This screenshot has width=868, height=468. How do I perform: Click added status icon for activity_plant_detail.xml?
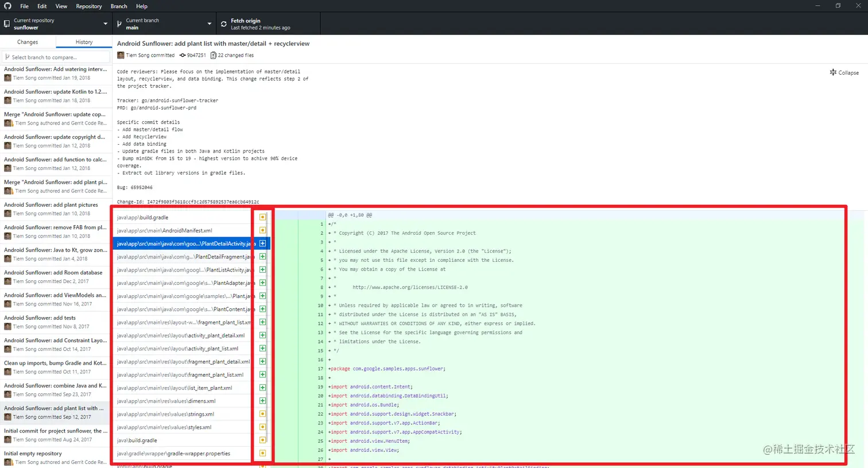[262, 335]
